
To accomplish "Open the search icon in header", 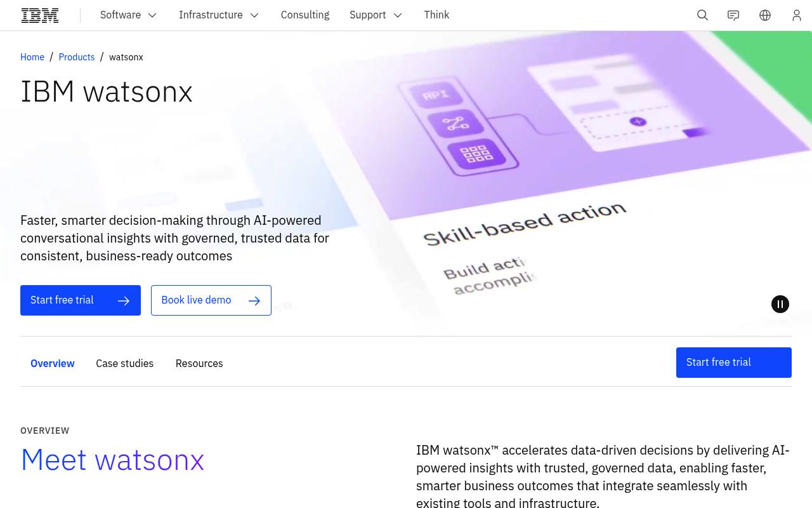I will point(702,15).
